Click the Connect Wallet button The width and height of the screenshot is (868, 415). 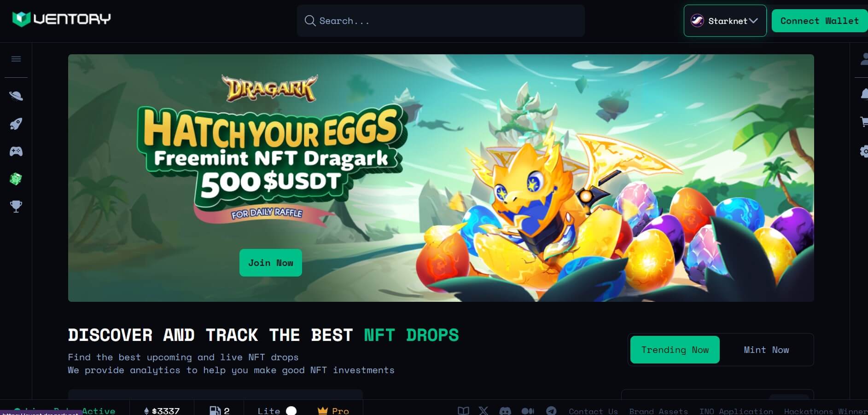pos(819,21)
